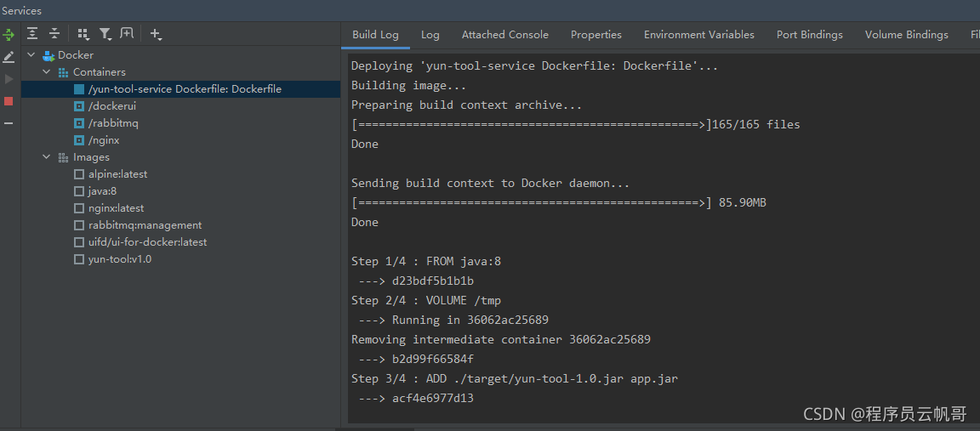Click 'Sending build context to Docker daemon...' line
The width and height of the screenshot is (980, 431).
coord(491,183)
